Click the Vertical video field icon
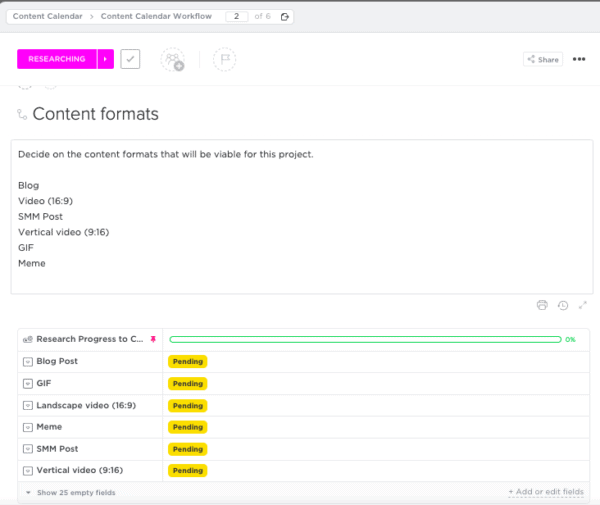The height and width of the screenshot is (505, 600). click(x=28, y=471)
